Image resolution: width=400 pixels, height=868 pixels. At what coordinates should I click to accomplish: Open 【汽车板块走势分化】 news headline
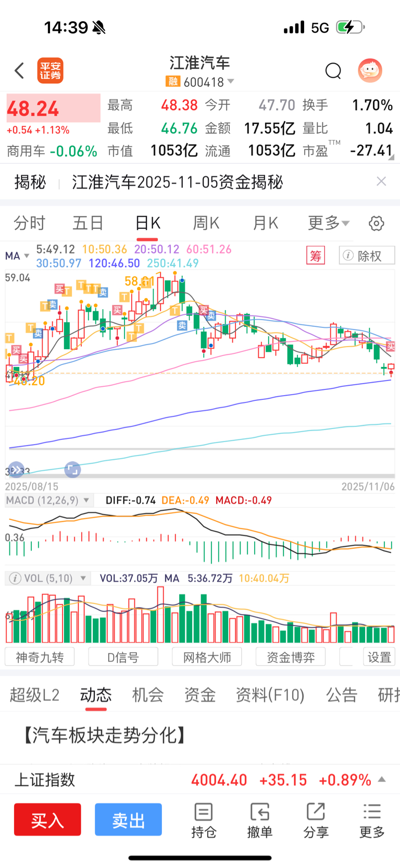[104, 736]
